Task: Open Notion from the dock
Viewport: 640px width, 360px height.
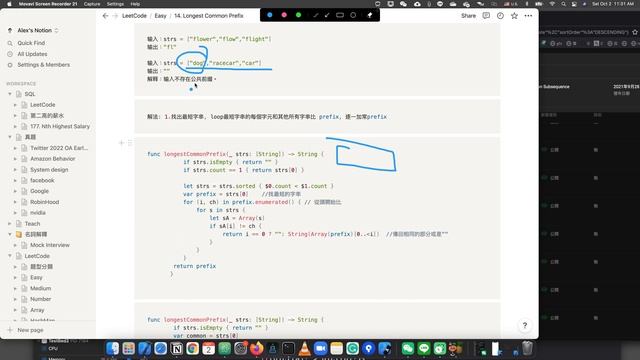Action: pyautogui.click(x=177, y=349)
